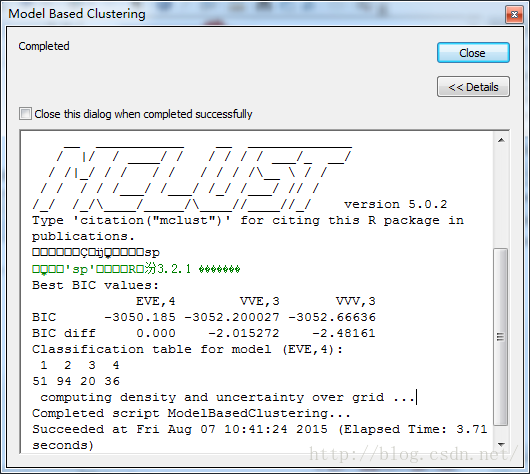Click the 'version 5.0.2' text
Image resolution: width=530 pixels, height=474 pixels.
395,204
